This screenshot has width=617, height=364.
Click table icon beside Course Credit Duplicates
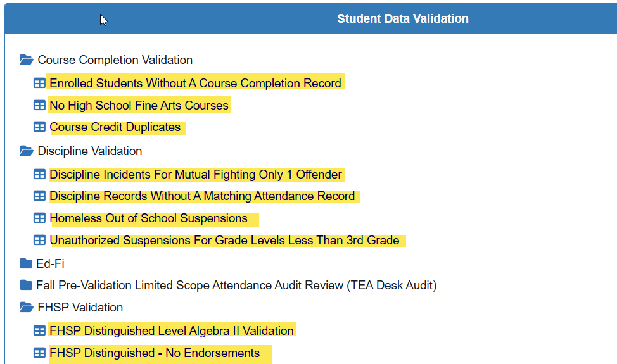39,127
